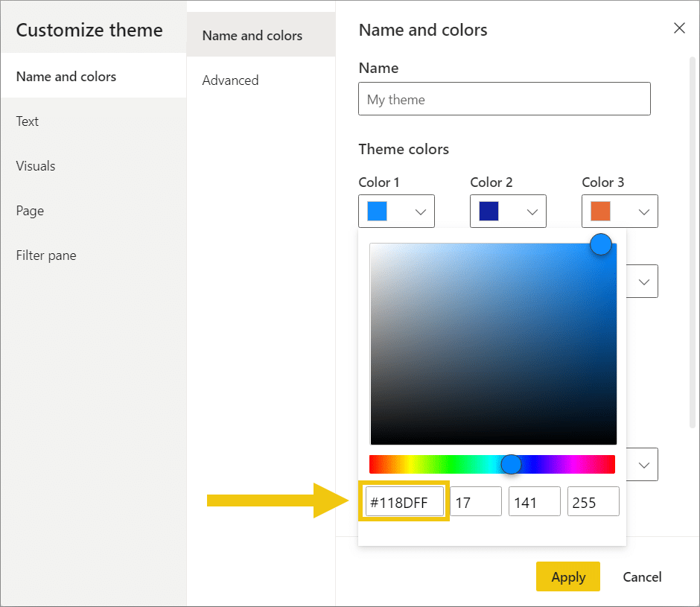The width and height of the screenshot is (700, 607).
Task: Close the Customize theme dialog
Action: [x=679, y=28]
